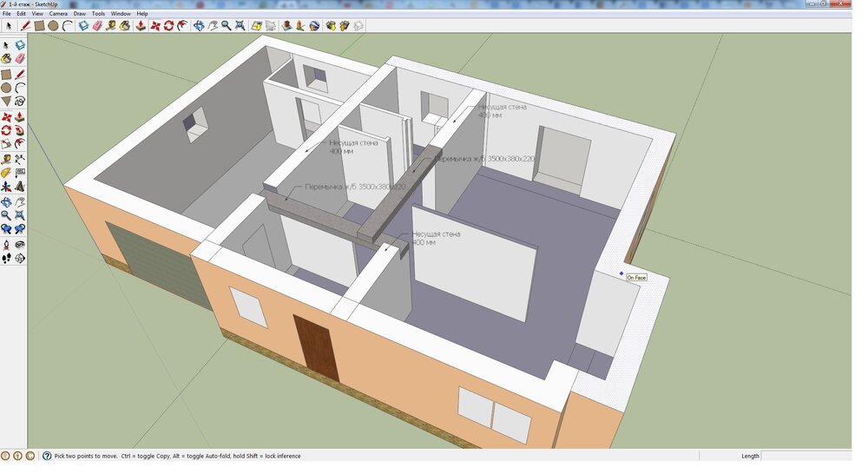Select the Polygon tool in left toolbar
This screenshot has height=474, width=868.
point(6,102)
